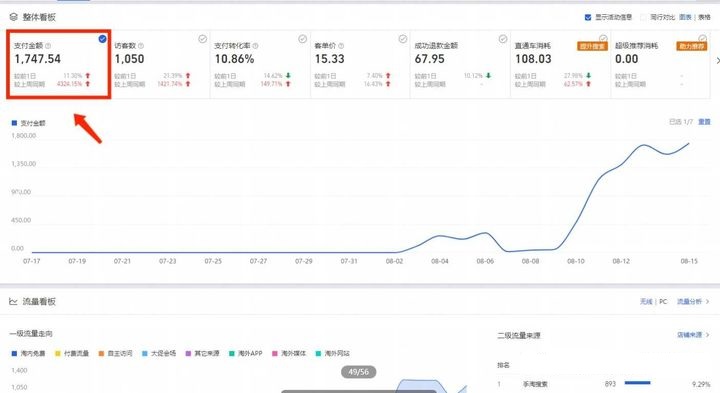Viewport: 720px width, 393px height.
Task: Click the help icon next to 访客数
Action: (141, 46)
